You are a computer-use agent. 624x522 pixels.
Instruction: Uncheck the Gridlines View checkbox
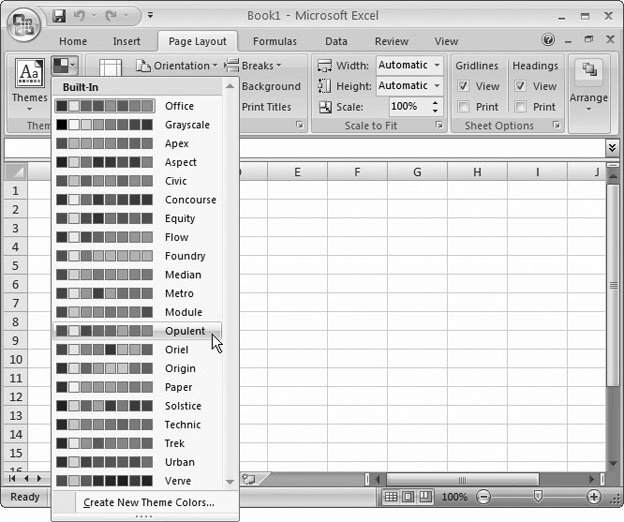pos(463,86)
